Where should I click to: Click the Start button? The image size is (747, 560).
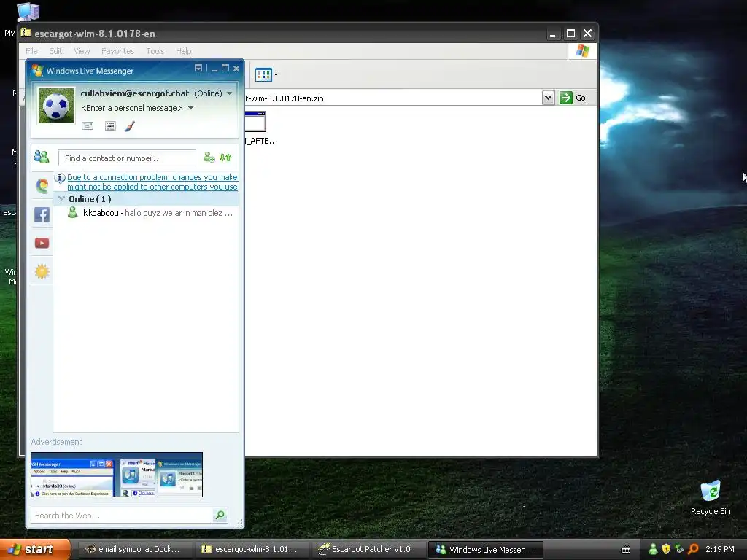[35, 550]
